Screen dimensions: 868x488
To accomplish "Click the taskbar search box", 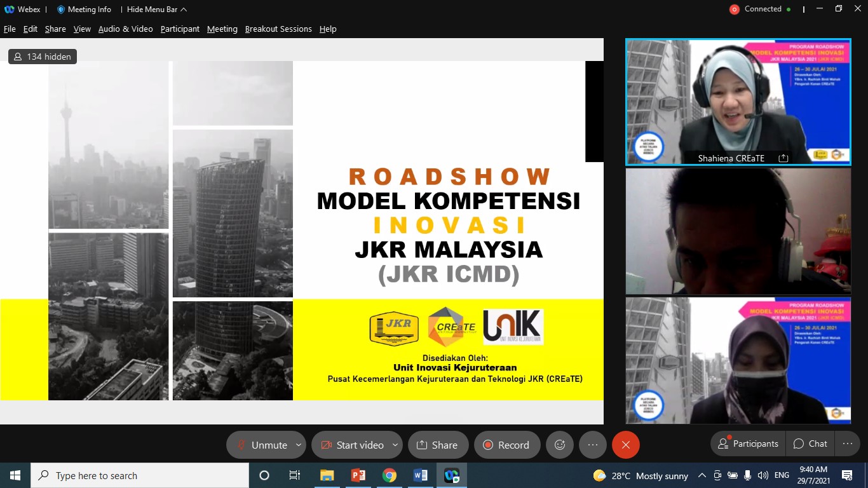I will click(x=140, y=475).
